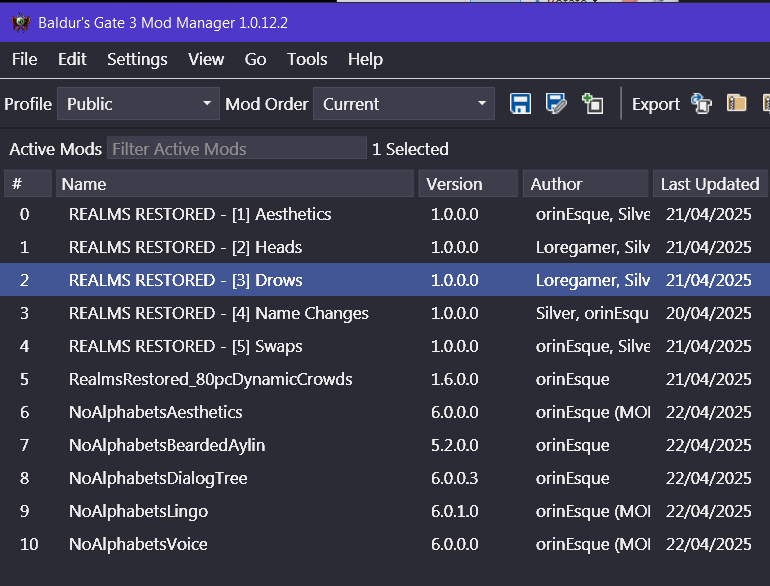
Task: Select REALMS RESTORED - [5] Swaps row
Action: 385,346
